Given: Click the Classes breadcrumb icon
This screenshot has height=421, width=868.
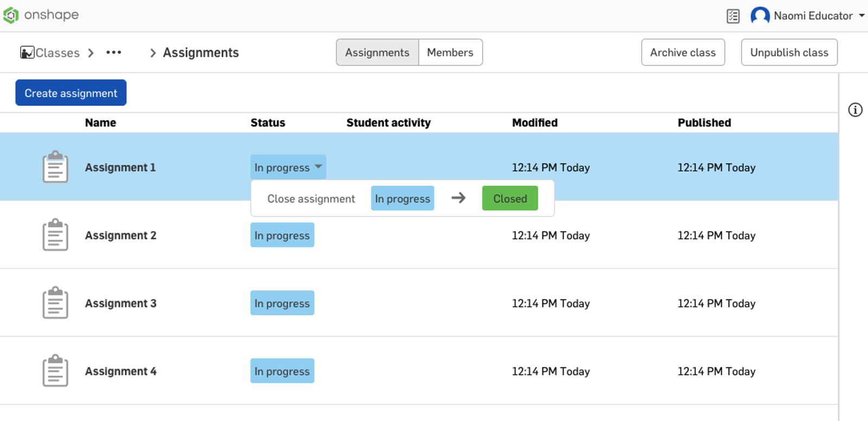Looking at the screenshot, I should (x=27, y=53).
